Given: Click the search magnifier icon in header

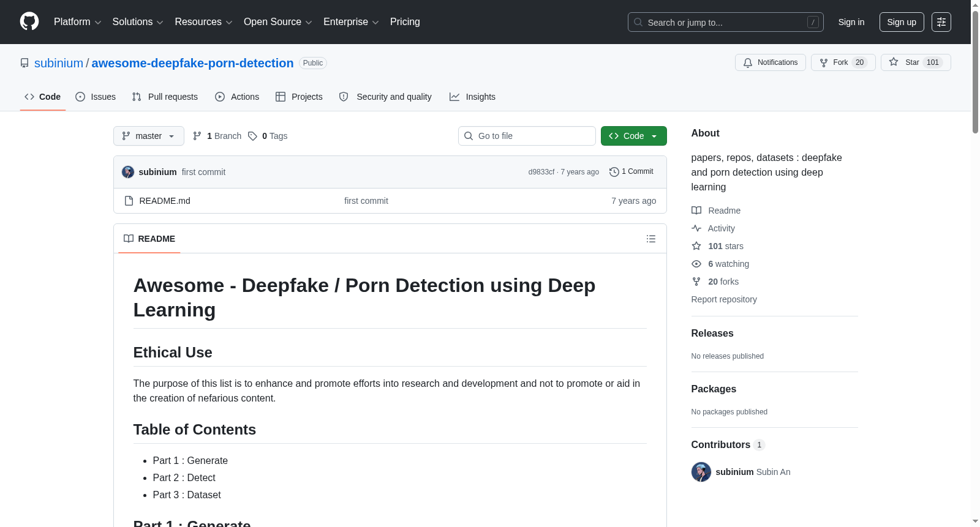Looking at the screenshot, I should click(x=638, y=22).
